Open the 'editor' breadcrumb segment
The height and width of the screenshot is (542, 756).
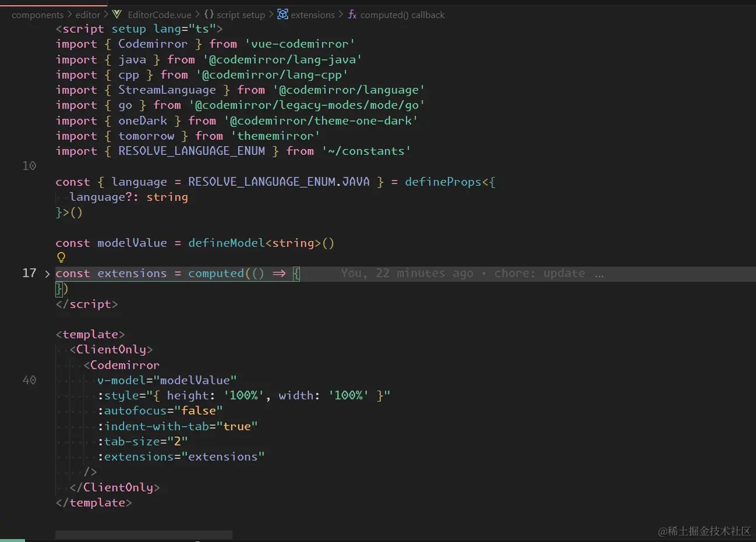coord(88,15)
